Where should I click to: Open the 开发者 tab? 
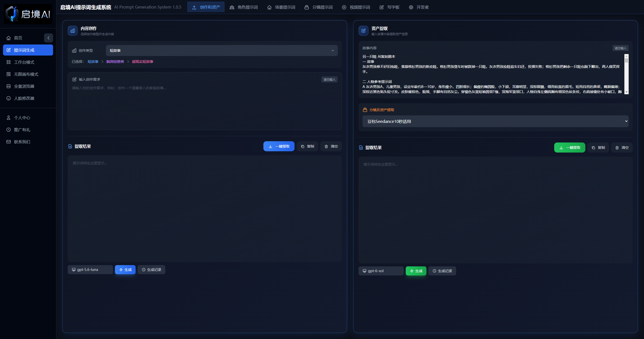pyautogui.click(x=419, y=7)
